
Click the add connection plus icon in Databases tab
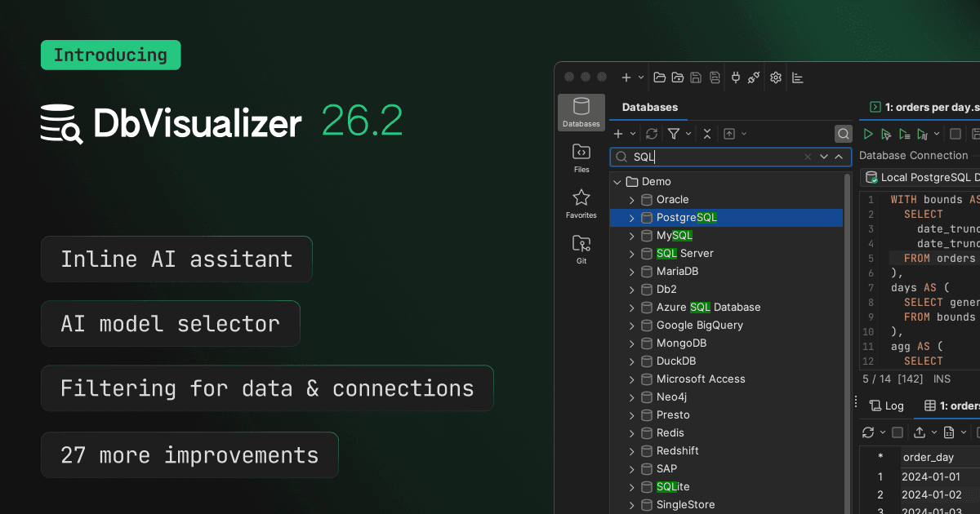point(619,134)
